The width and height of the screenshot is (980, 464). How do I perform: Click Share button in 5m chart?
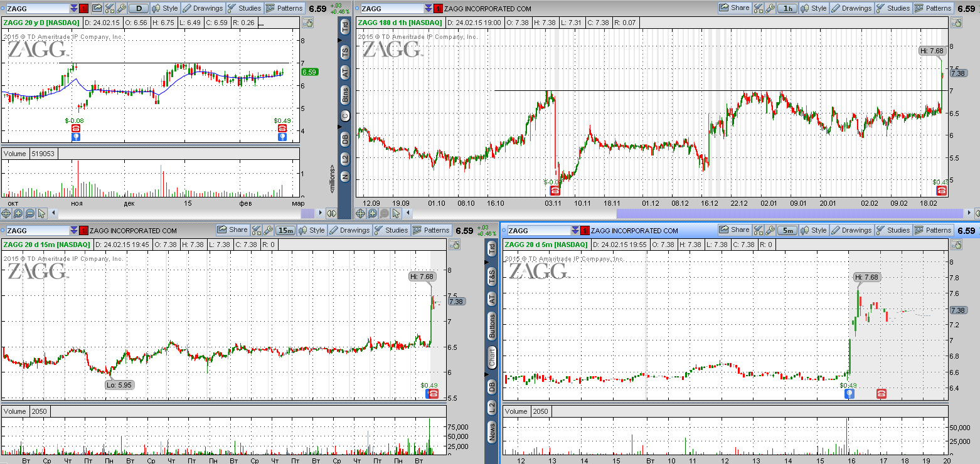(x=735, y=230)
